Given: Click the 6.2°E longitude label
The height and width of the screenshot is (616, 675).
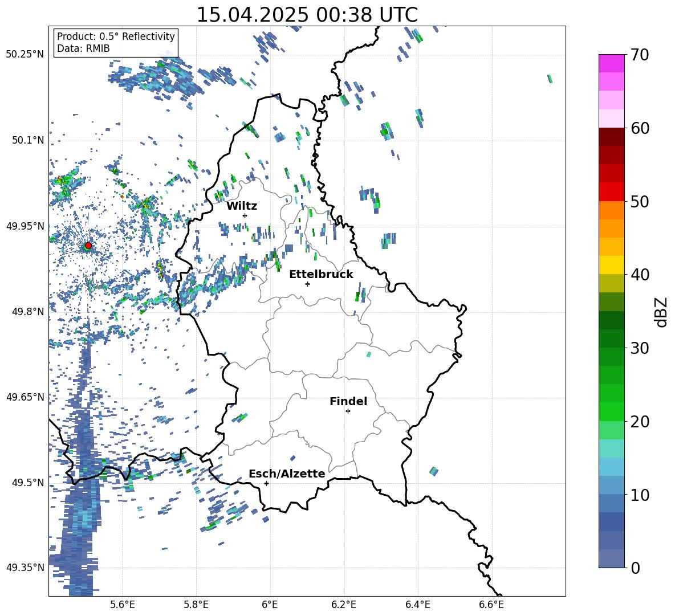Looking at the screenshot, I should pyautogui.click(x=344, y=605).
